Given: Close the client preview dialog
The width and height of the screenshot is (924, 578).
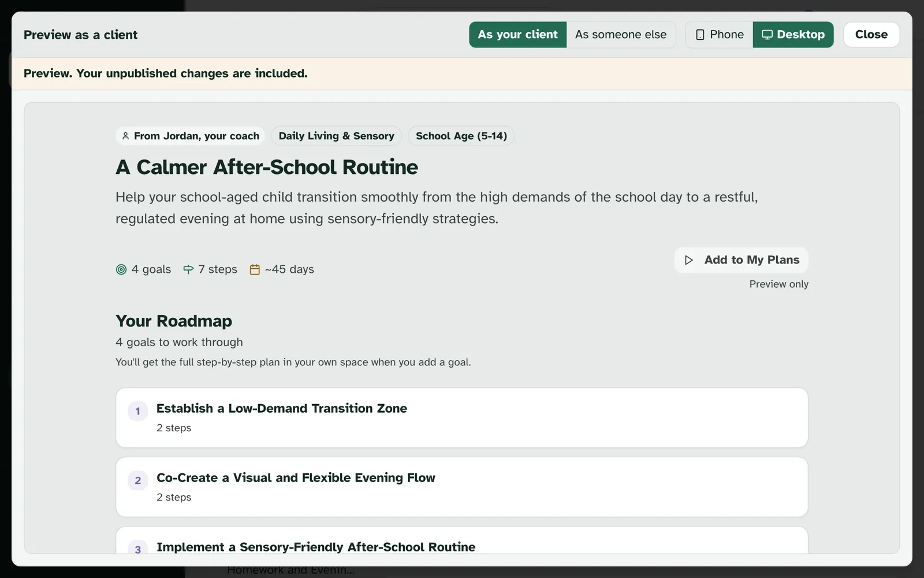Looking at the screenshot, I should click(871, 35).
